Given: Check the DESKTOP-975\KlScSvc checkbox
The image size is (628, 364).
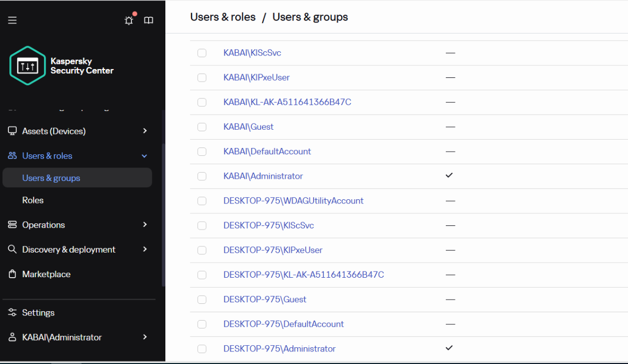Looking at the screenshot, I should pyautogui.click(x=202, y=225).
